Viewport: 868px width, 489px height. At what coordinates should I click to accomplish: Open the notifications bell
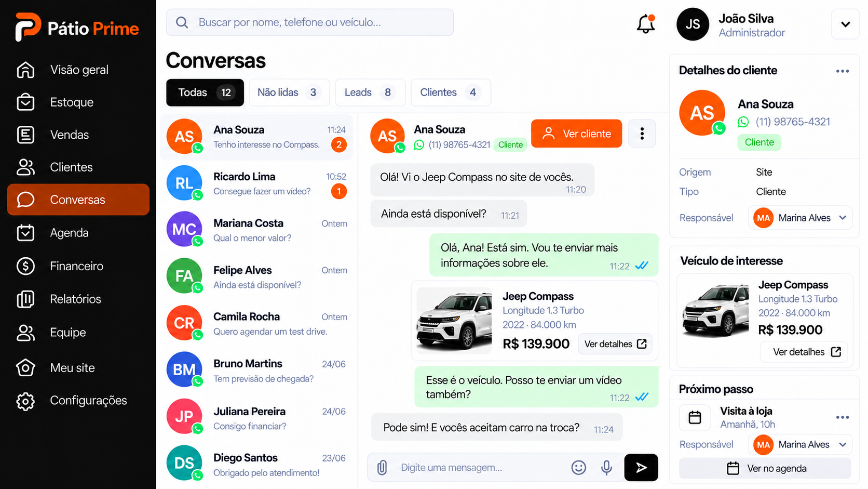point(645,24)
